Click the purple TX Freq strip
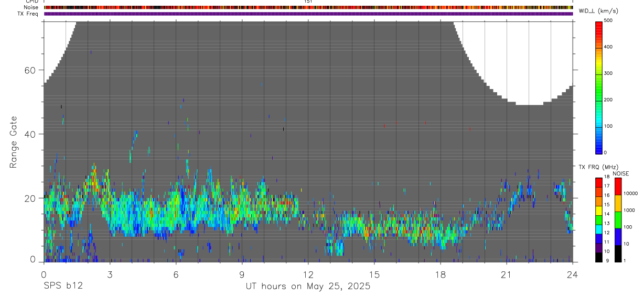Screen dimensions: 644x297 coord(308,14)
